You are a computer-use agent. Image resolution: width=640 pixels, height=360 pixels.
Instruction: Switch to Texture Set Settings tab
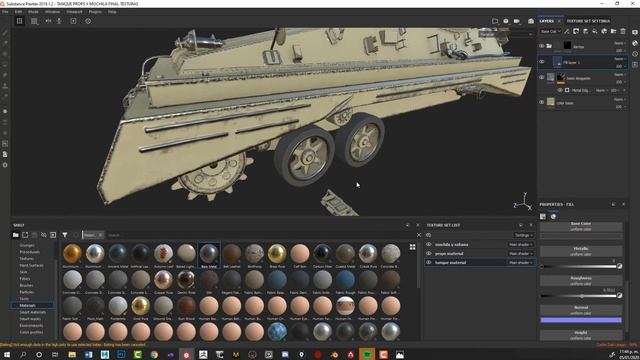click(x=588, y=21)
